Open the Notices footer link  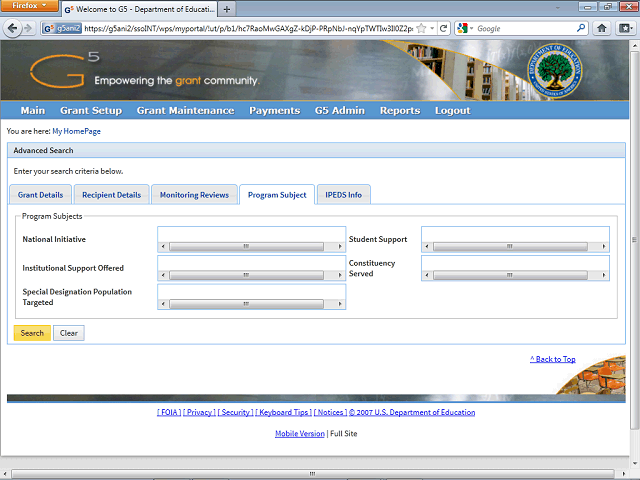pyautogui.click(x=330, y=412)
